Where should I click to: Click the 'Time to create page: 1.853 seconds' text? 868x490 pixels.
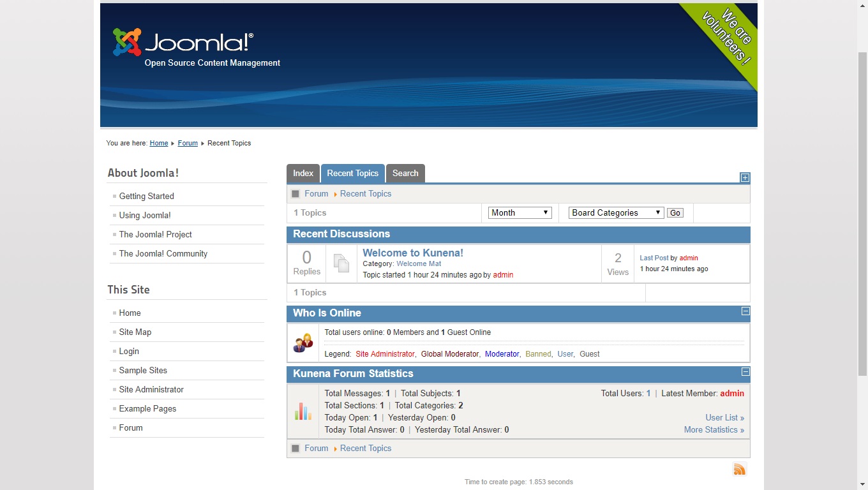pos(519,482)
